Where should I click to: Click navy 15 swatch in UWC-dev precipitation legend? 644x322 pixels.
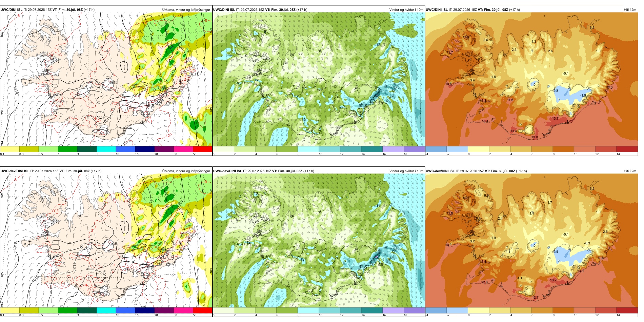pyautogui.click(x=145, y=310)
